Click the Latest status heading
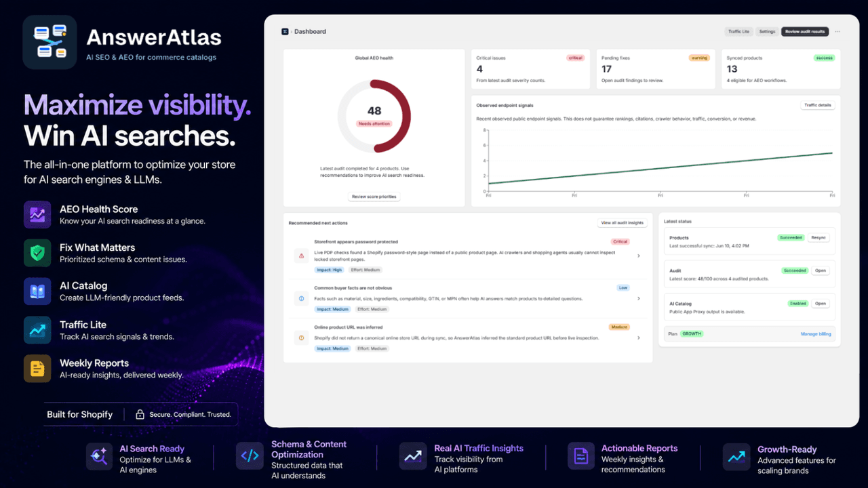 678,222
